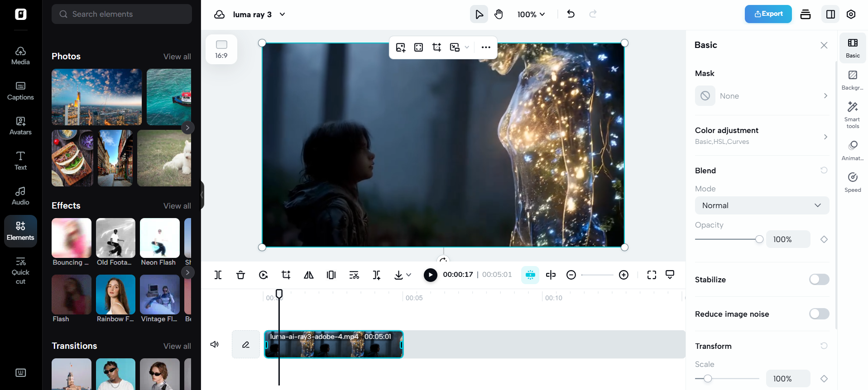Image resolution: width=868 pixels, height=390 pixels.
Task: Click the crop icon on canvas toolbar
Action: (x=437, y=48)
